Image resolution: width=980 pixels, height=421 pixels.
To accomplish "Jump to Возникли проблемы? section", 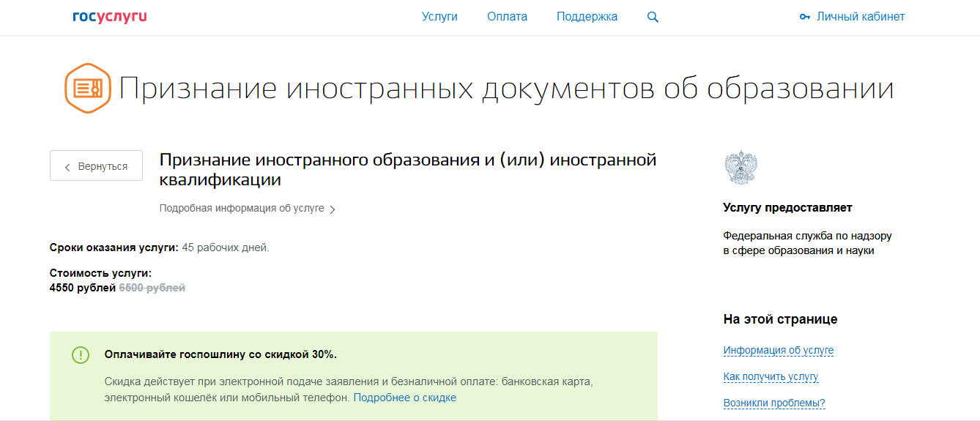I will click(774, 403).
